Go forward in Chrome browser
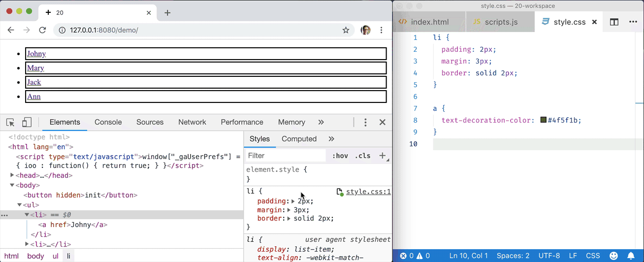This screenshot has height=262, width=644. (x=27, y=30)
